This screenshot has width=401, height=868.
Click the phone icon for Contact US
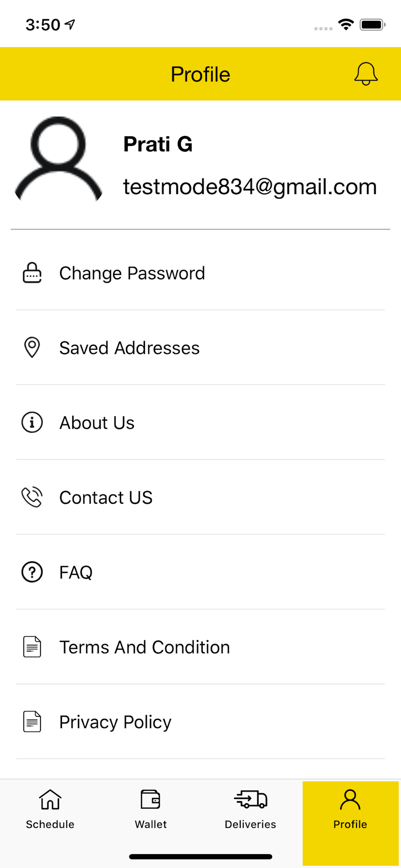32,497
